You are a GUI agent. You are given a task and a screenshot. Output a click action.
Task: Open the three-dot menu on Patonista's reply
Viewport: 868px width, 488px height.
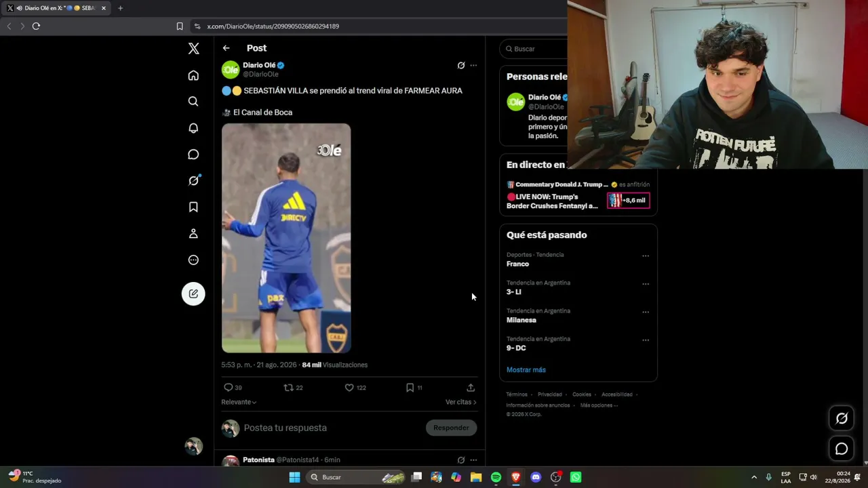[x=473, y=460]
